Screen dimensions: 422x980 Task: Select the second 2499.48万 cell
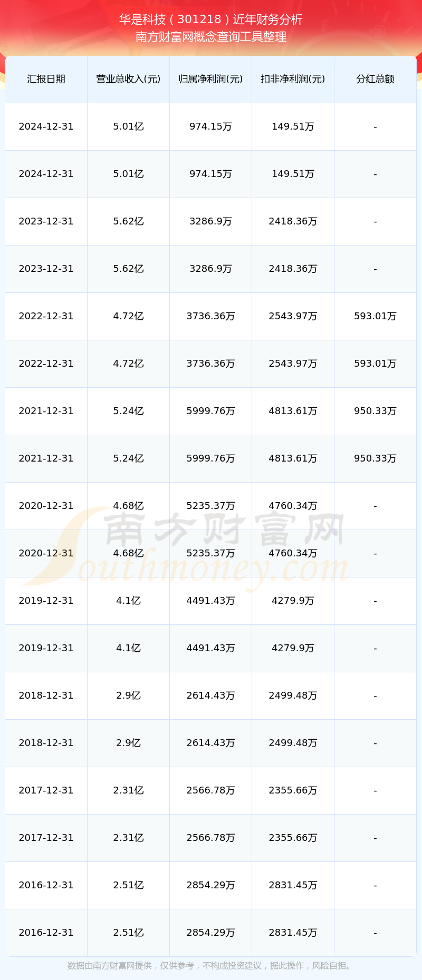pyautogui.click(x=293, y=743)
